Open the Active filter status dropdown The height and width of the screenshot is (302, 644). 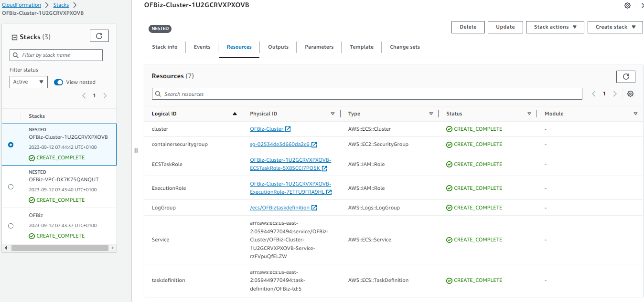29,82
